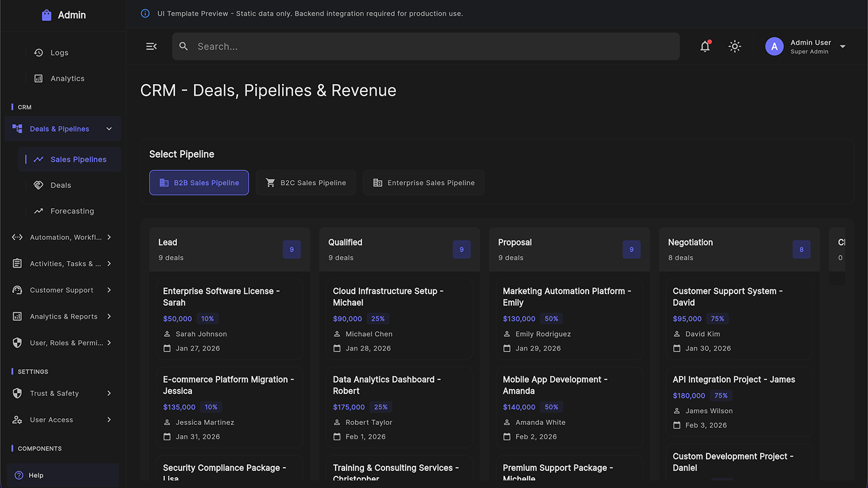
Task: Select Sales Pipelines sidebar item
Action: pos(71,159)
